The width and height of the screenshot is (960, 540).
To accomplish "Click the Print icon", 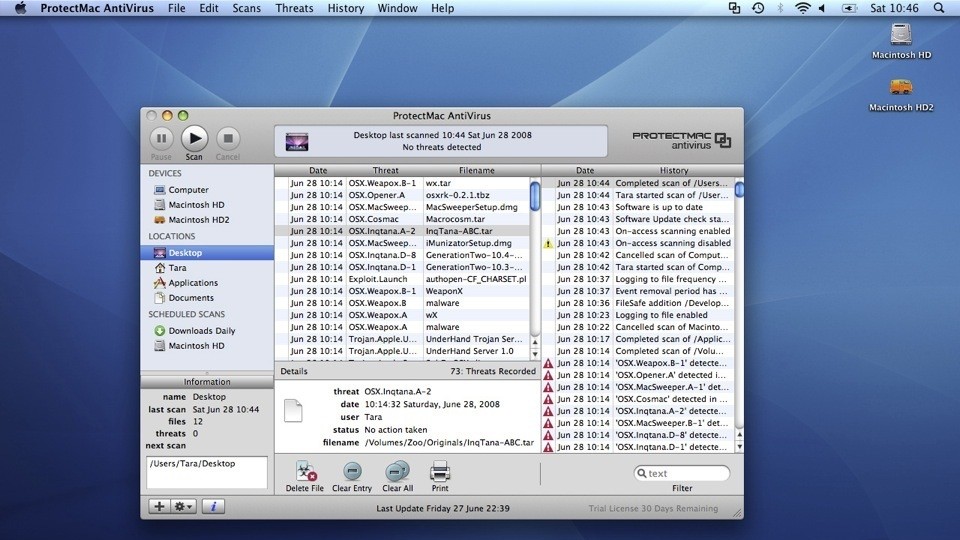I will click(440, 471).
